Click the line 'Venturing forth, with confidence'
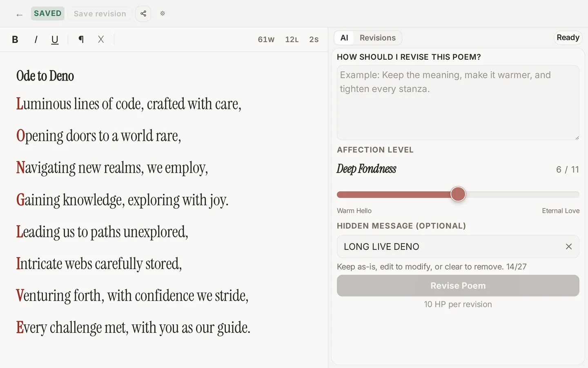 (132, 296)
